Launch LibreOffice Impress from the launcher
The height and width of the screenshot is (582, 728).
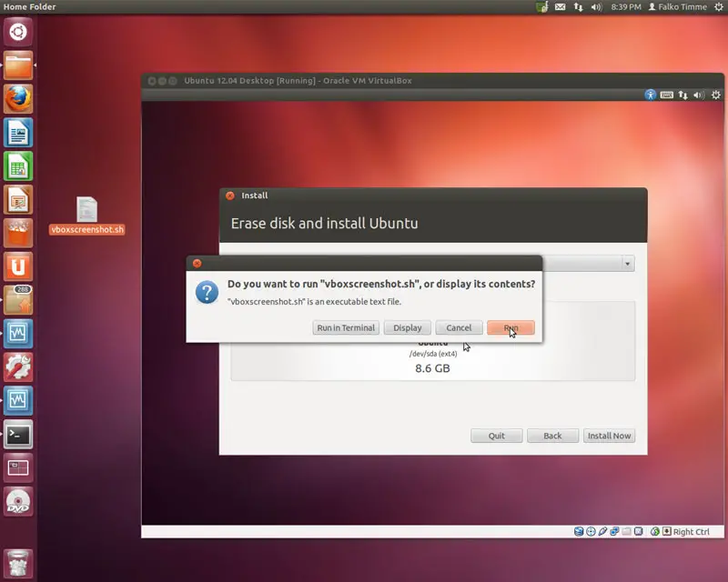pyautogui.click(x=18, y=199)
